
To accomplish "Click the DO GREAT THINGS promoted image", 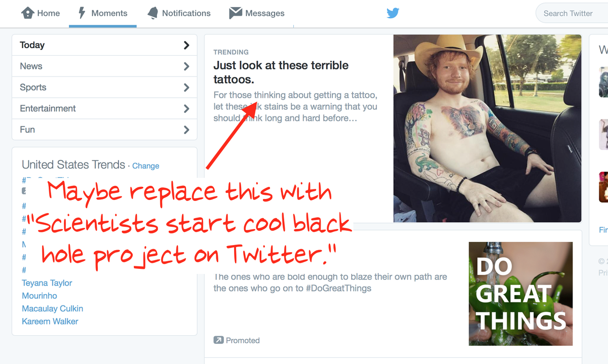I will [x=521, y=294].
